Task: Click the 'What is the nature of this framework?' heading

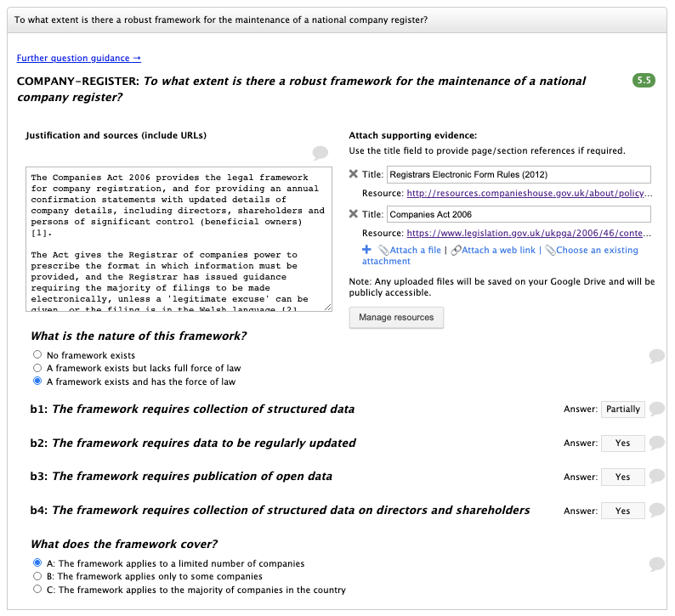Action: (139, 336)
